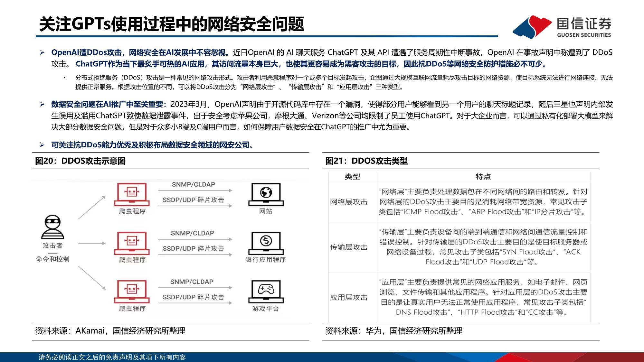
Task: Click the top SNMP/CLDAP attack label
Action: [193, 185]
